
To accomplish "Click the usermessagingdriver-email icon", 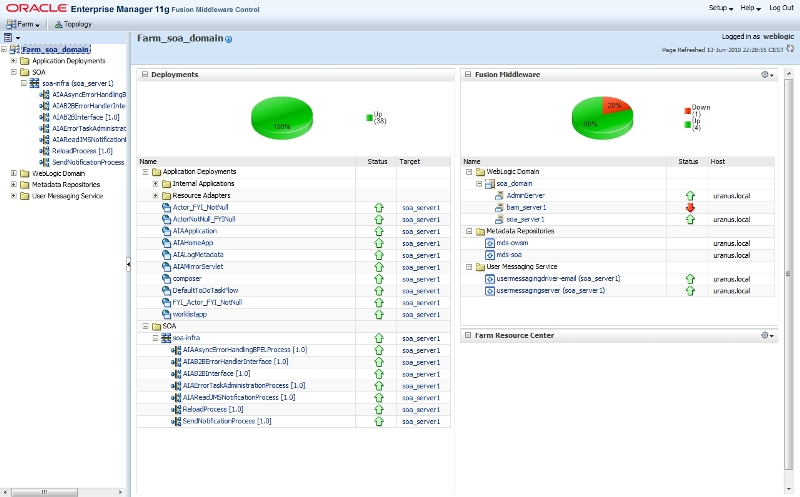I will coord(490,279).
